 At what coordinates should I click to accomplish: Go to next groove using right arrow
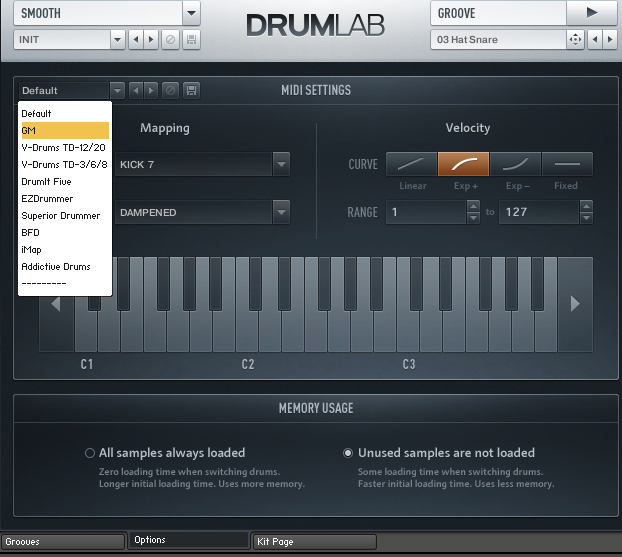click(x=610, y=40)
